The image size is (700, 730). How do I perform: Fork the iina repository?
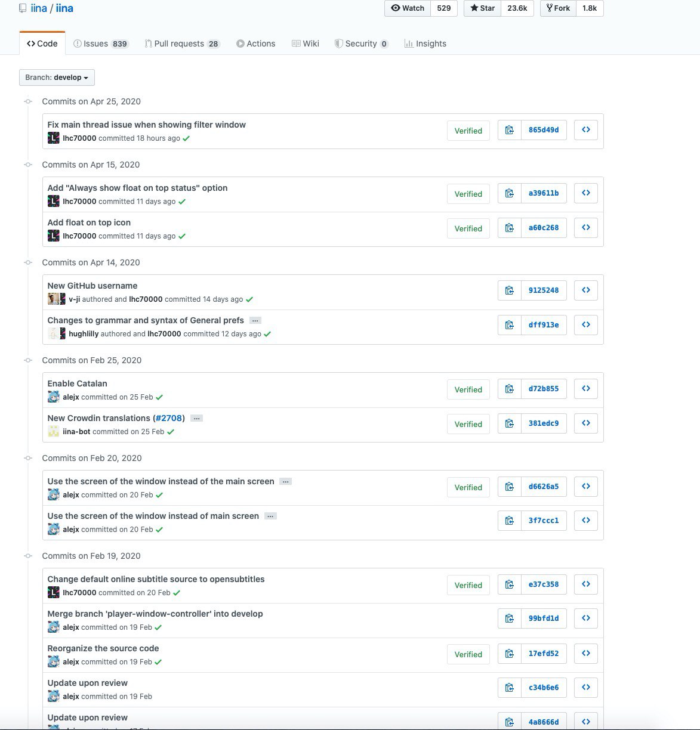(x=558, y=8)
